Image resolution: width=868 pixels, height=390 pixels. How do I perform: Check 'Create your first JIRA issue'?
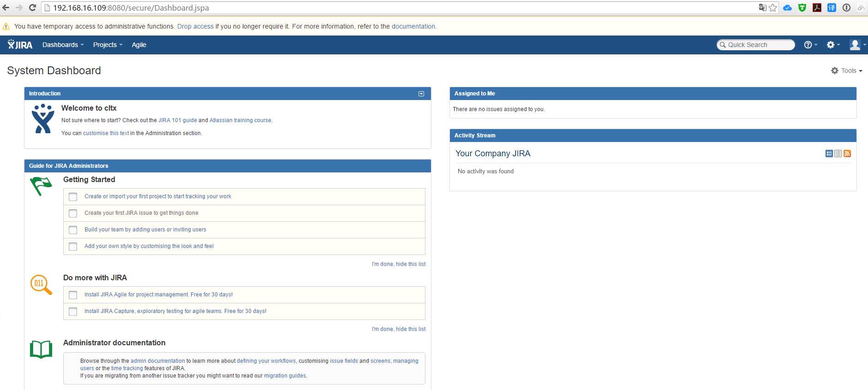click(73, 213)
